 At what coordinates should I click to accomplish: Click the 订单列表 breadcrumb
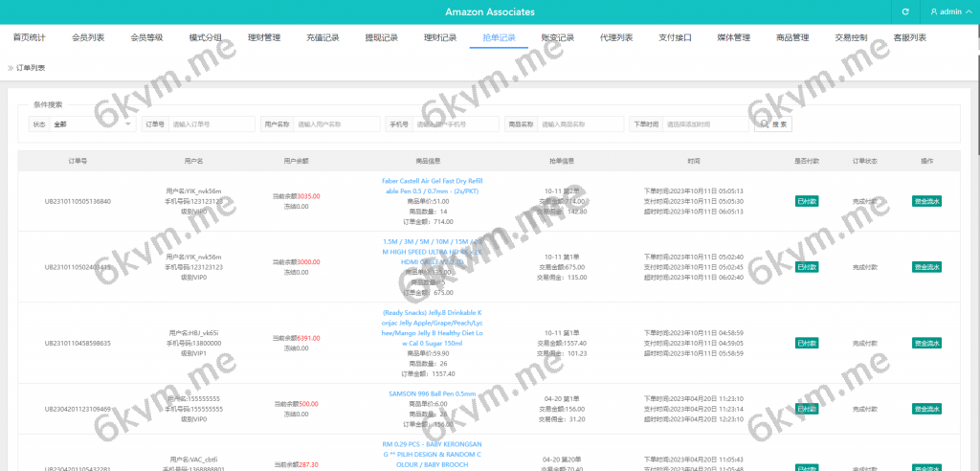click(31, 68)
